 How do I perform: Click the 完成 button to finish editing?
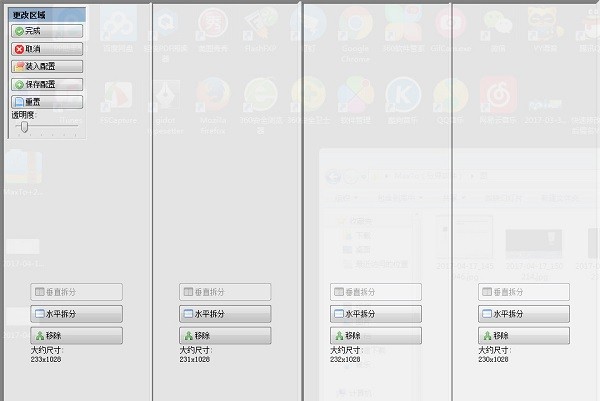click(47, 31)
